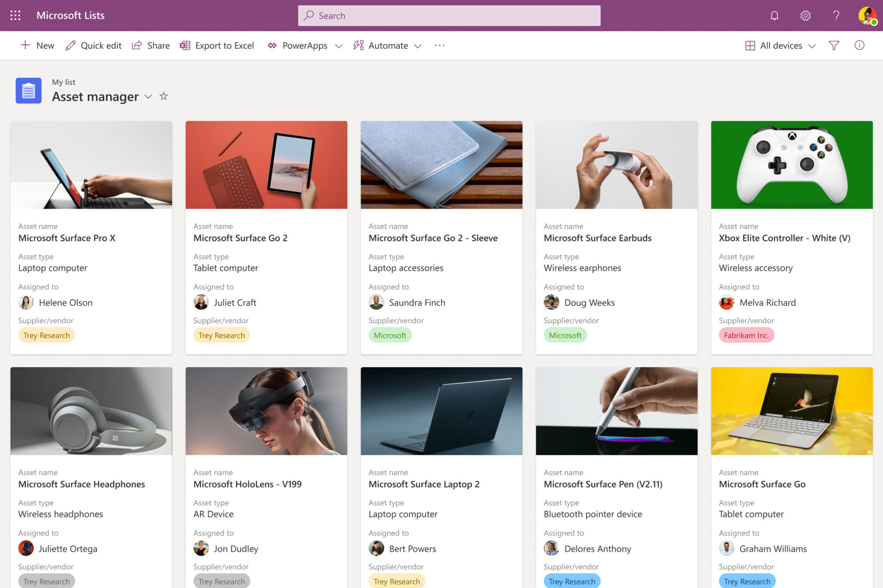Click Trey Research tag on Surface Pro X
883x588 pixels.
coord(46,335)
